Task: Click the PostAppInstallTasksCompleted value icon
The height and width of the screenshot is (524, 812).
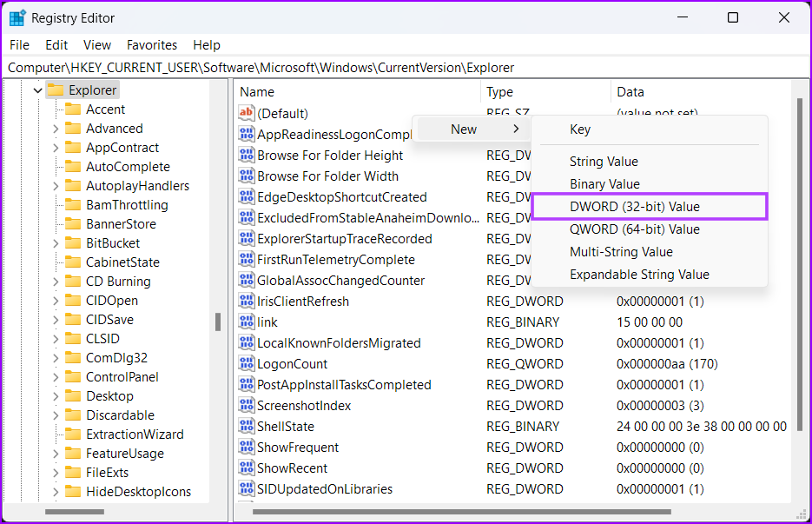Action: click(246, 385)
